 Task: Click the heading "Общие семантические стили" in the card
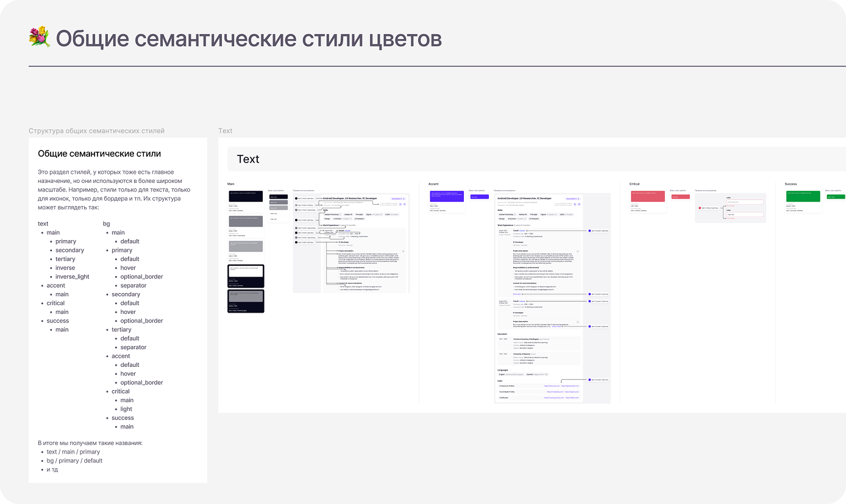(x=99, y=154)
